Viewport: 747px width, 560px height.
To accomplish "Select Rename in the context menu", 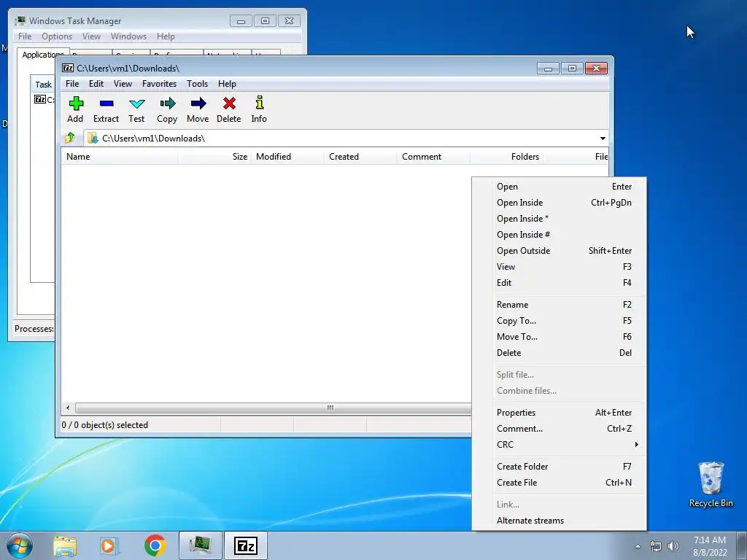I will [560, 305].
